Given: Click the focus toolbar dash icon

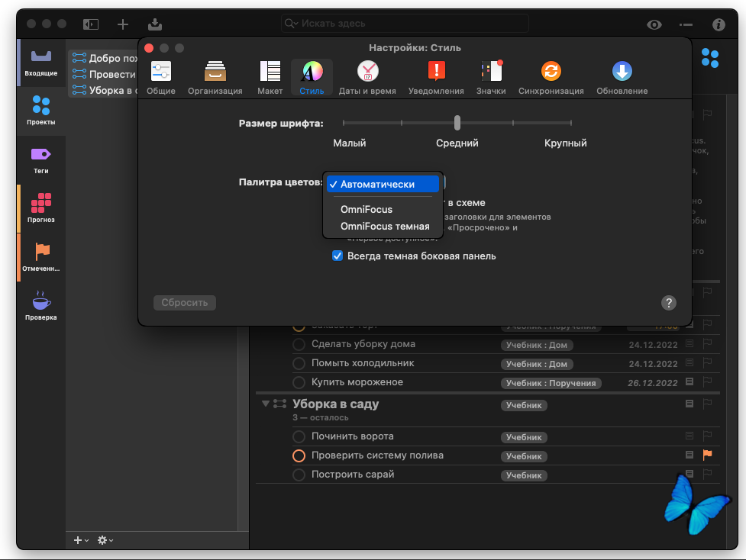Looking at the screenshot, I should click(x=686, y=24).
